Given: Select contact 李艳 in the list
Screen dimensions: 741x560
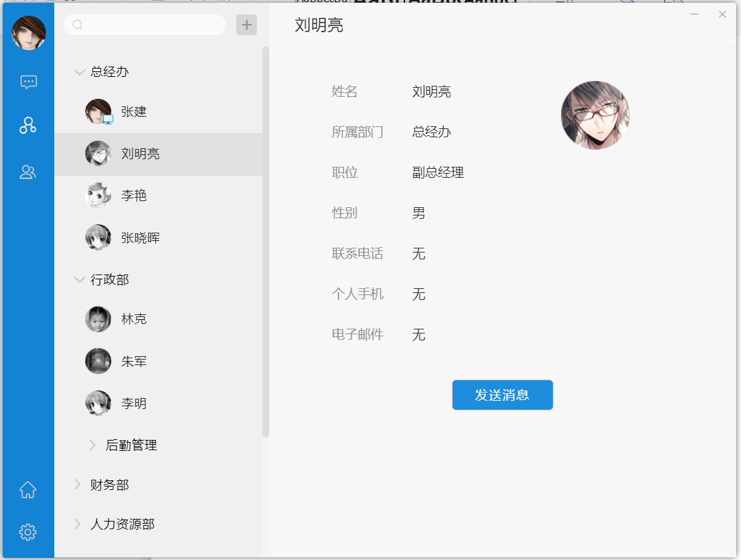Looking at the screenshot, I should pos(134,196).
